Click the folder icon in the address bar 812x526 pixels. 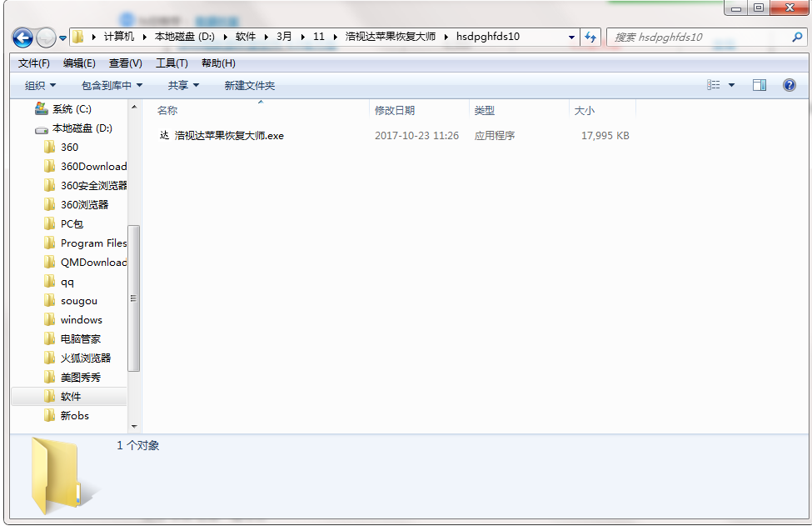coord(78,37)
